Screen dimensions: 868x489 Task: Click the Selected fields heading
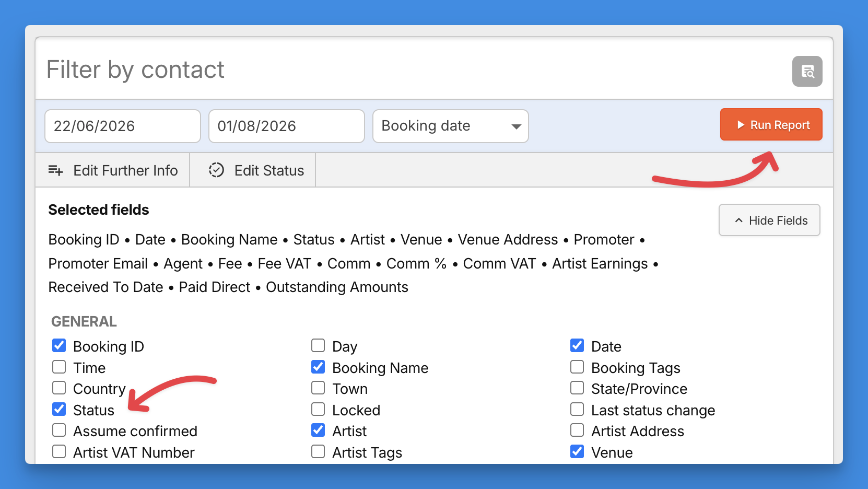(x=99, y=210)
